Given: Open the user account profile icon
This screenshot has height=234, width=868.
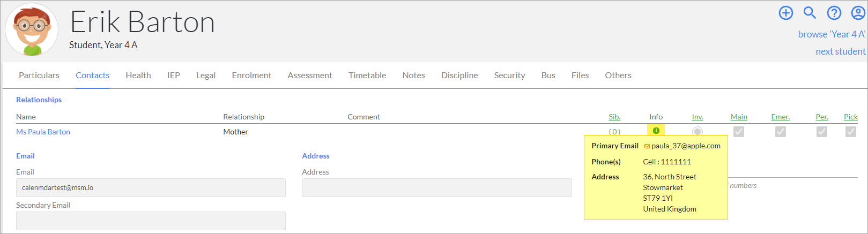Looking at the screenshot, I should [x=858, y=13].
